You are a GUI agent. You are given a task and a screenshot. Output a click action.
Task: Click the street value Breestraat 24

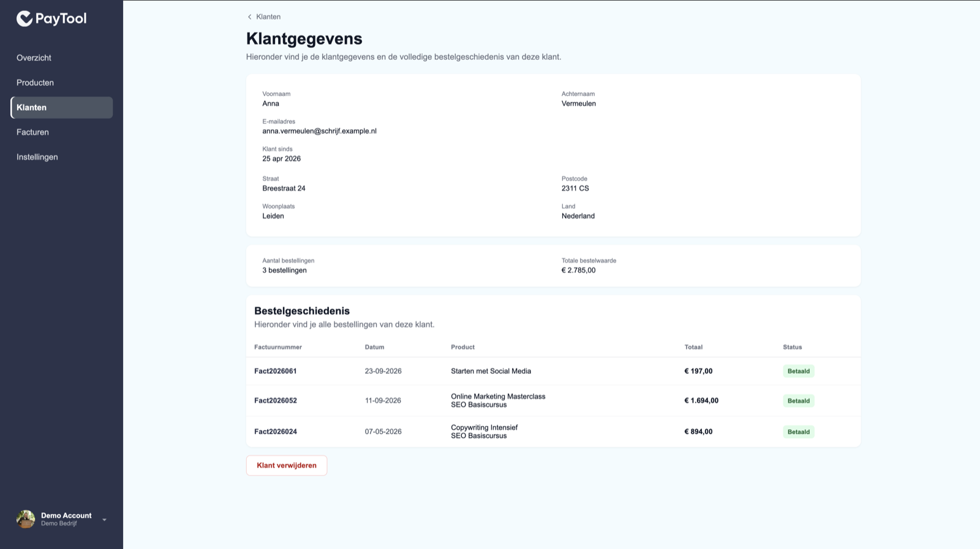tap(284, 189)
